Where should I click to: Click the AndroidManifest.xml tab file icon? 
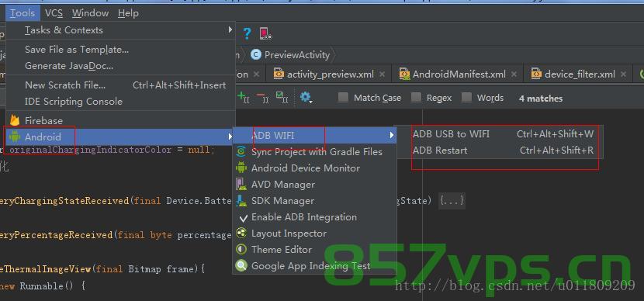coord(404,74)
